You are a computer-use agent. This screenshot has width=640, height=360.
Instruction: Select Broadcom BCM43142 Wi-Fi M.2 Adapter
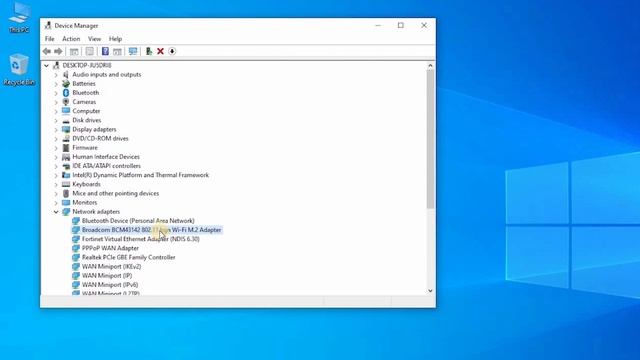point(151,230)
